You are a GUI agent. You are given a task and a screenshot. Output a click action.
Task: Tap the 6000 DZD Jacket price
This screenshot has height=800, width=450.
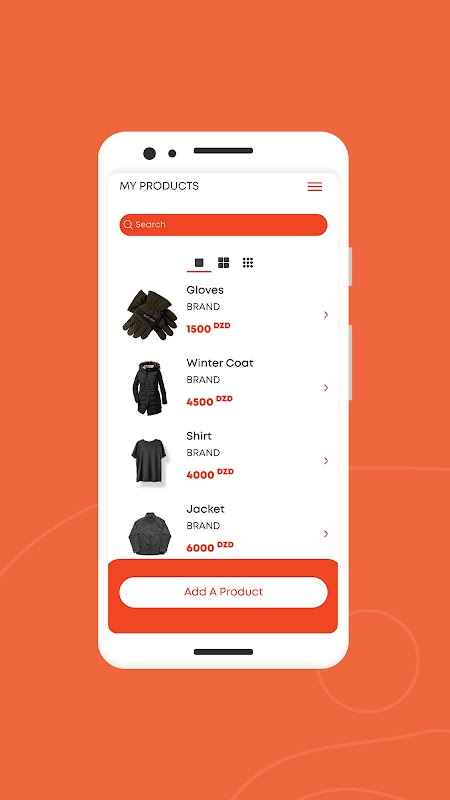coord(210,546)
